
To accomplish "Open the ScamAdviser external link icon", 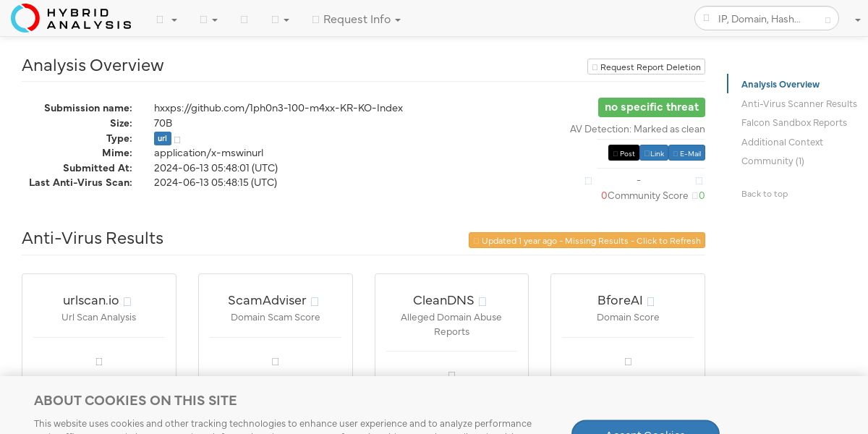I will click(315, 302).
